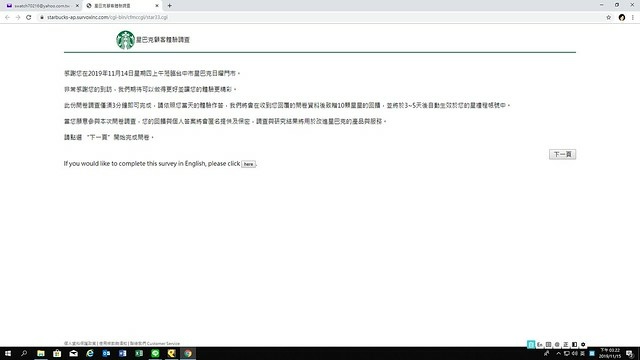Close the Starbucks survey tab
Image resolution: width=640 pixels, height=360 pixels.
[157, 6]
